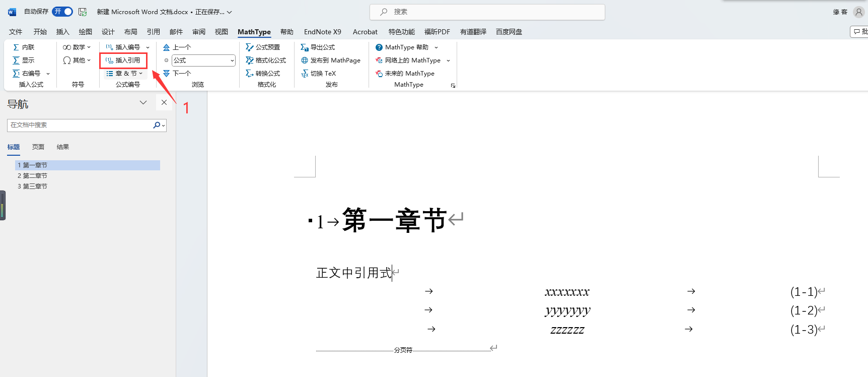The image size is (868, 377).
Task: Go to next equation 下一个
Action: 177,74
